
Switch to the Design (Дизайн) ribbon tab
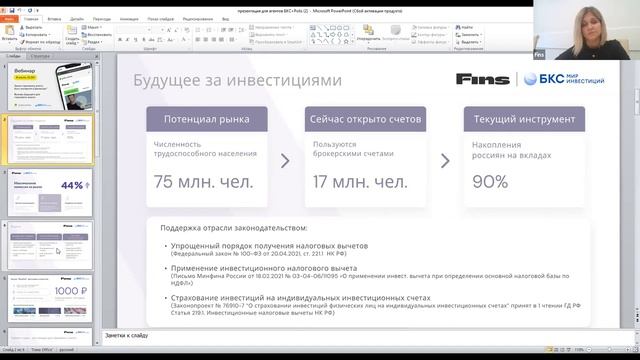tap(77, 19)
